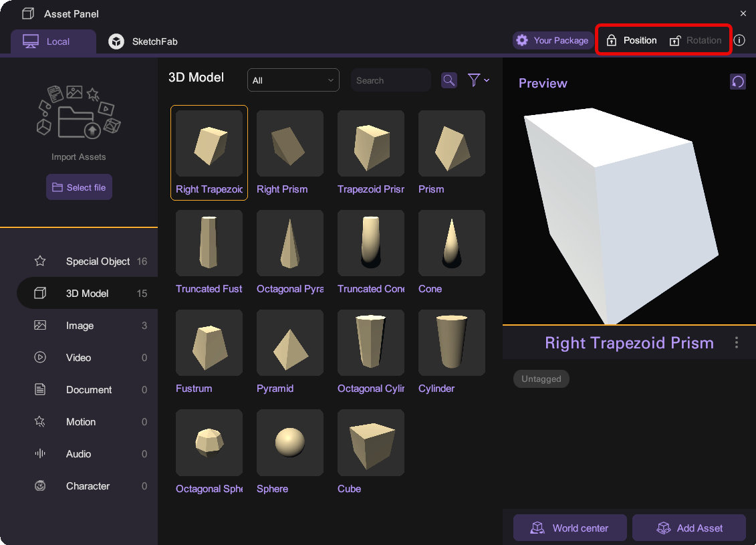Image resolution: width=756 pixels, height=545 pixels.
Task: Open the three-dot menu beside Right Trapezoid Prism
Action: (737, 343)
